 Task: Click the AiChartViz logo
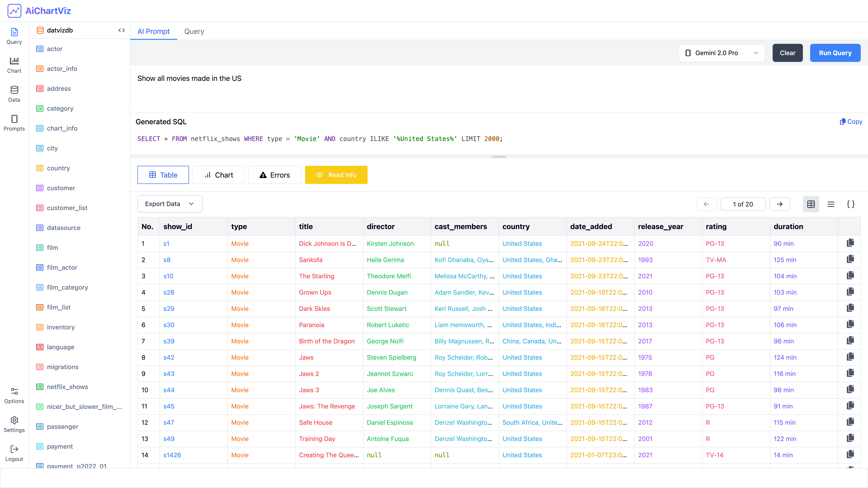[x=39, y=11]
